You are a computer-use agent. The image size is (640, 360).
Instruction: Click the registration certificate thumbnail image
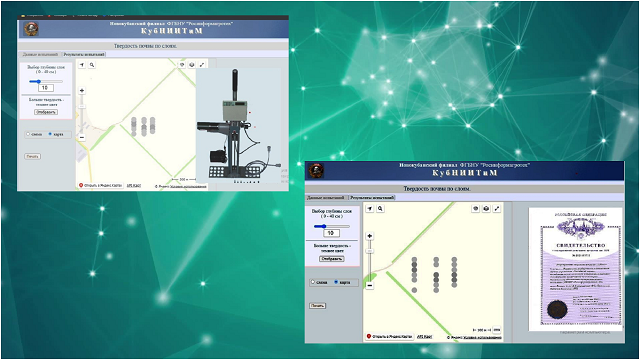coord(575,269)
